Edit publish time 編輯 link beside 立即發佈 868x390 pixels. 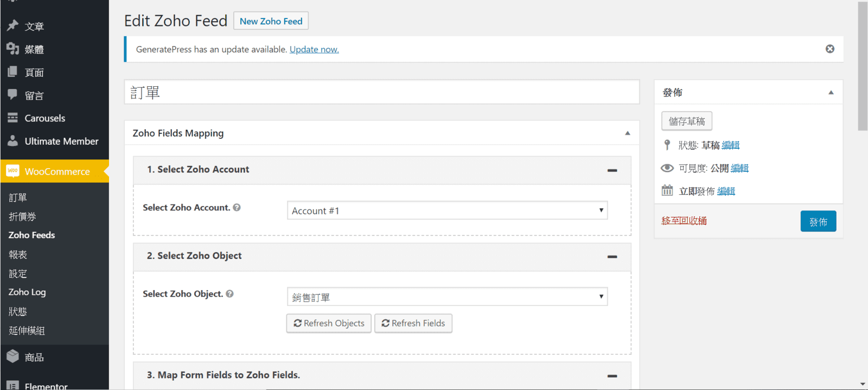click(x=726, y=191)
